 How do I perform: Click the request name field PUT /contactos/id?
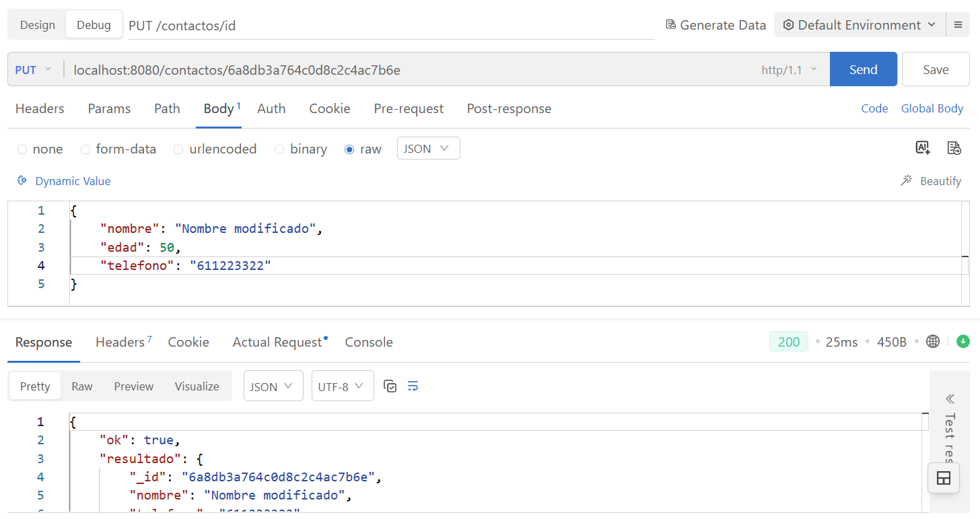click(x=390, y=26)
